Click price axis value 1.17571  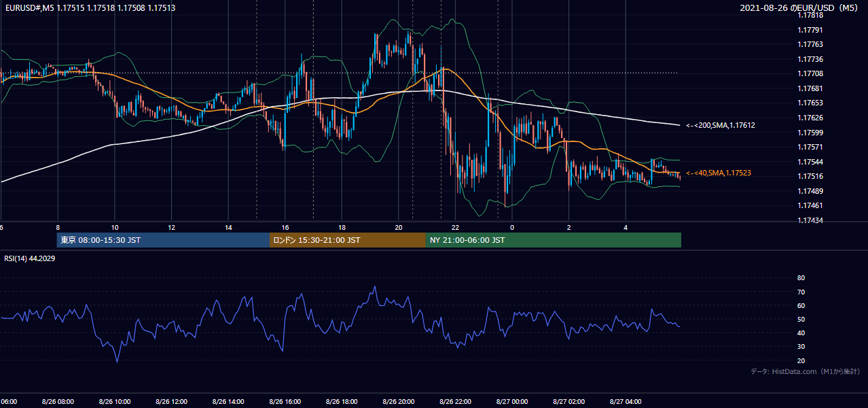pos(810,147)
